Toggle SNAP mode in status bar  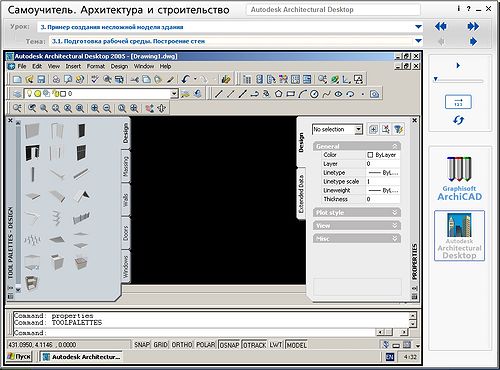click(142, 345)
